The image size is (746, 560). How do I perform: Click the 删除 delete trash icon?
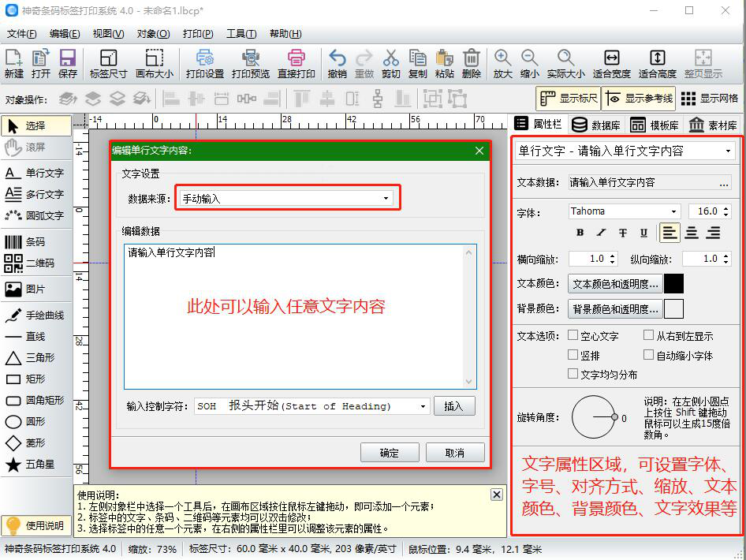click(x=472, y=63)
